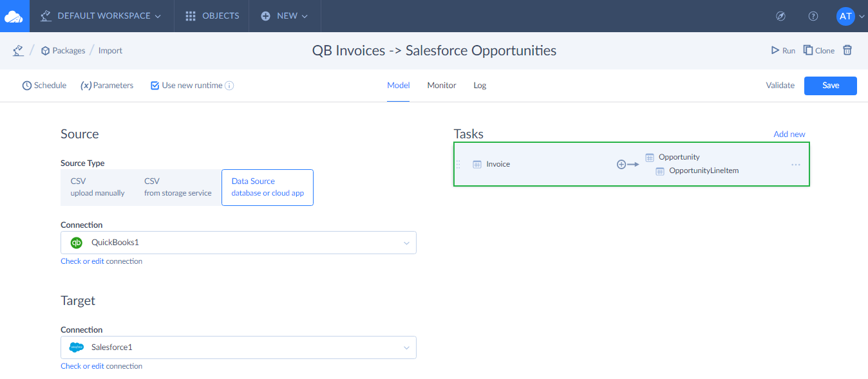The height and width of the screenshot is (379, 868).
Task: Go to Import breadcrumb
Action: 110,50
